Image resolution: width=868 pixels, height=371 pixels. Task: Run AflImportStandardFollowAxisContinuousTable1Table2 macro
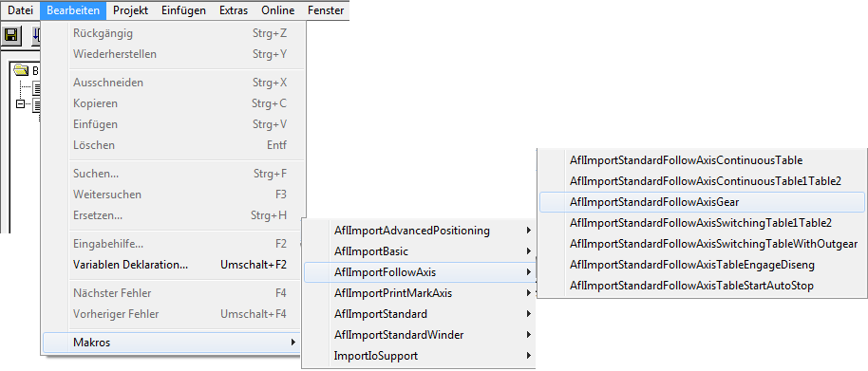tap(702, 181)
